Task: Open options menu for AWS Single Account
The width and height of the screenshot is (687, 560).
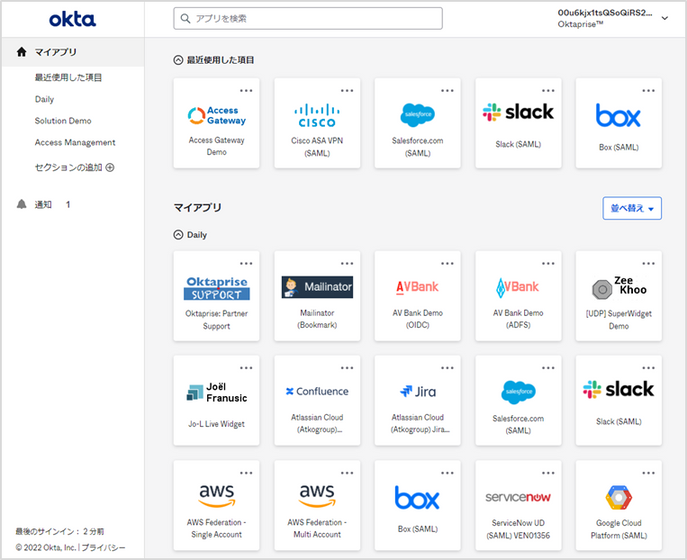Action: [246, 473]
